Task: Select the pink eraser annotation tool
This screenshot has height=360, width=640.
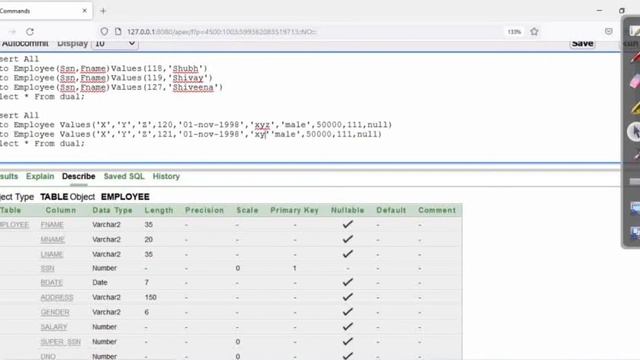Action: [x=635, y=81]
